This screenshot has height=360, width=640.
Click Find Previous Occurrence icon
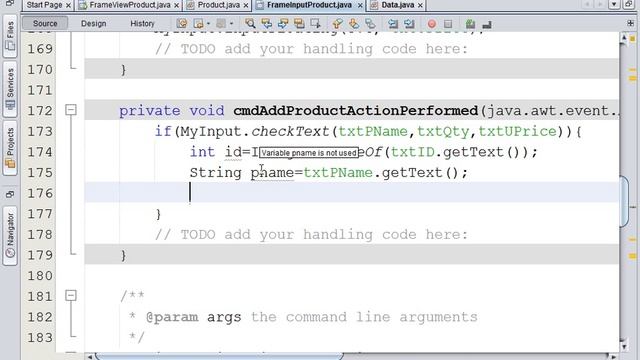click(267, 24)
